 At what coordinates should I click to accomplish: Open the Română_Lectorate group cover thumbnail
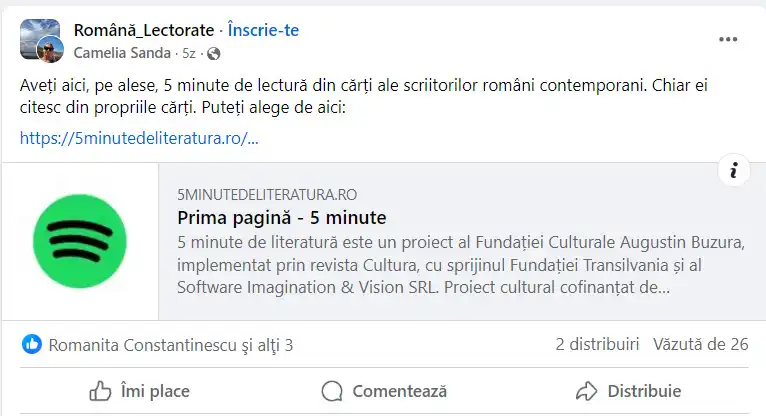click(x=39, y=39)
